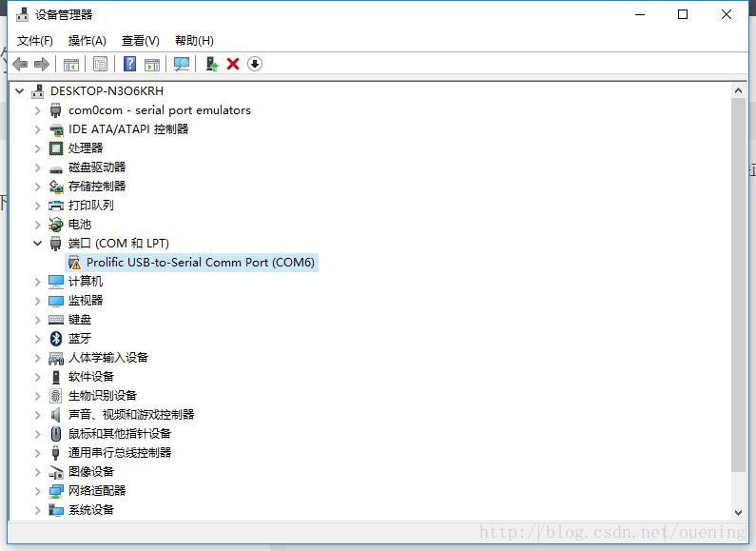
Task: Expand the 通用串行总线控制器 node
Action: [x=38, y=453]
